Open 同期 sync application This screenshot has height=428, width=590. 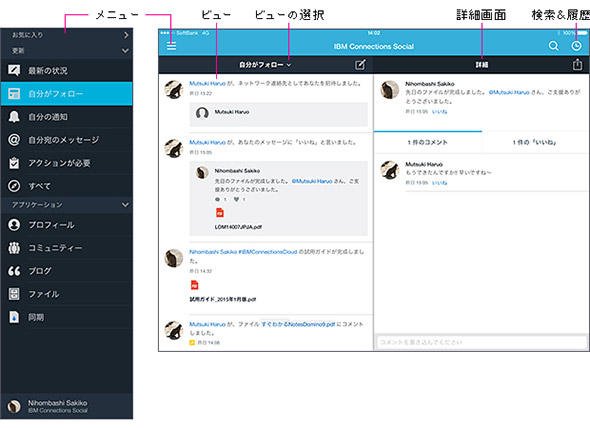[67, 317]
